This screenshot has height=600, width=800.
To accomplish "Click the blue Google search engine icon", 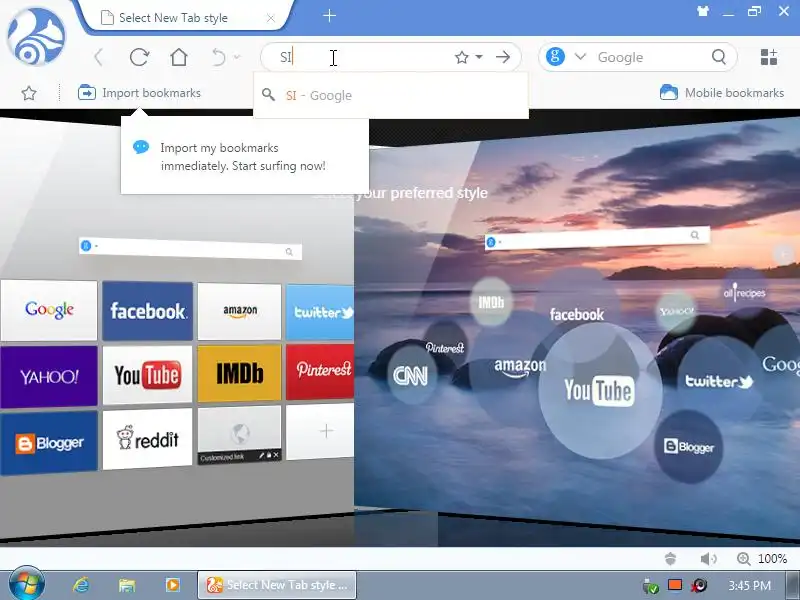I will pos(555,56).
